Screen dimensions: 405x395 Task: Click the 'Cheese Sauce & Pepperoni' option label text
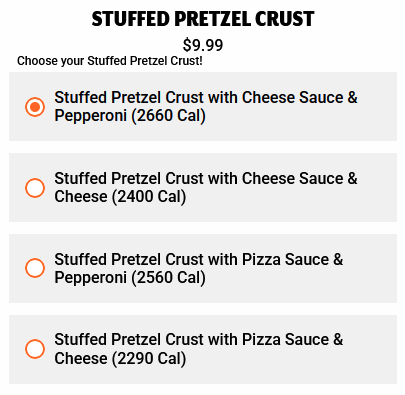pyautogui.click(x=206, y=107)
